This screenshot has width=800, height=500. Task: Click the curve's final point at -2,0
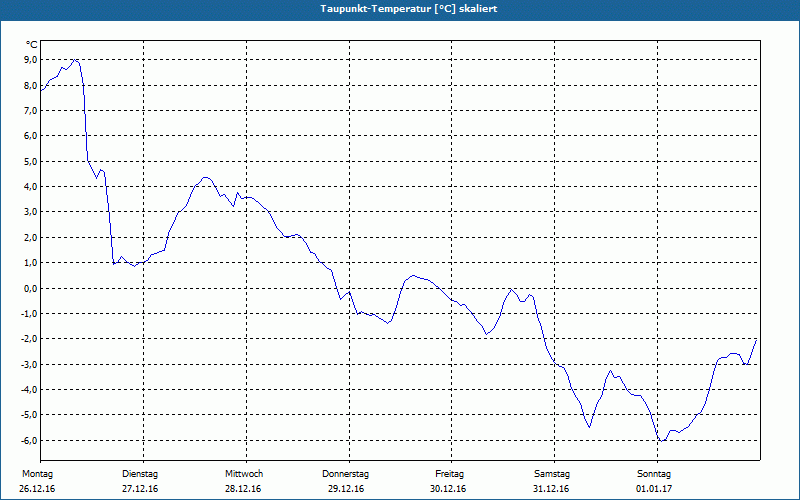click(757, 340)
